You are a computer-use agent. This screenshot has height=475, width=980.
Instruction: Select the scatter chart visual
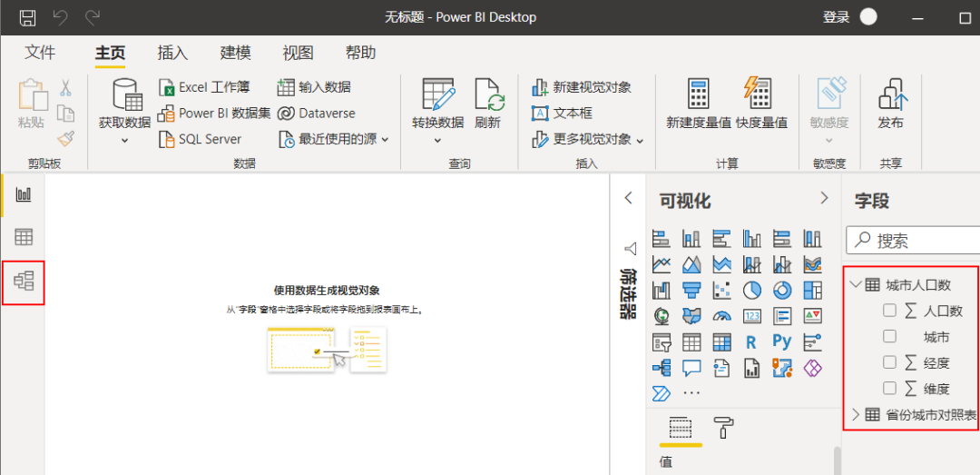coord(721,290)
